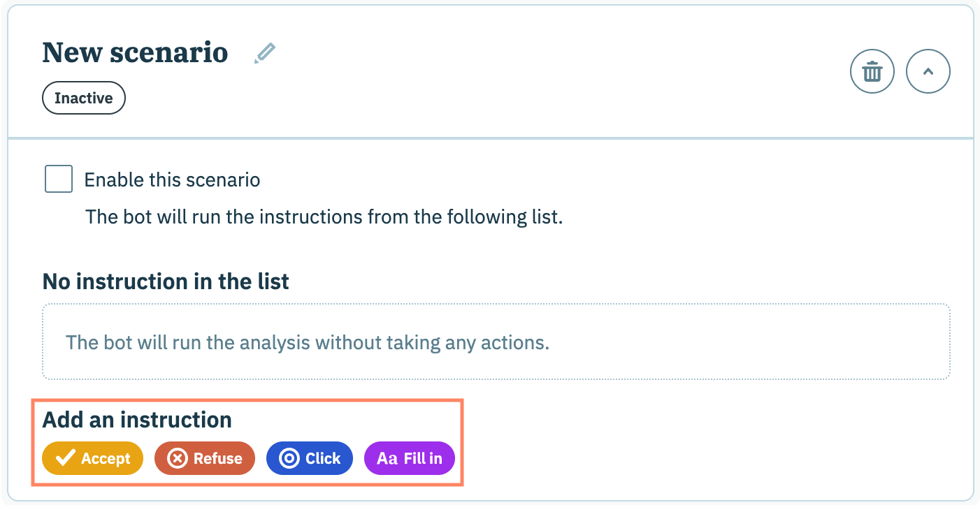Click the description text under the checkbox
The image size is (980, 505).
(x=324, y=217)
